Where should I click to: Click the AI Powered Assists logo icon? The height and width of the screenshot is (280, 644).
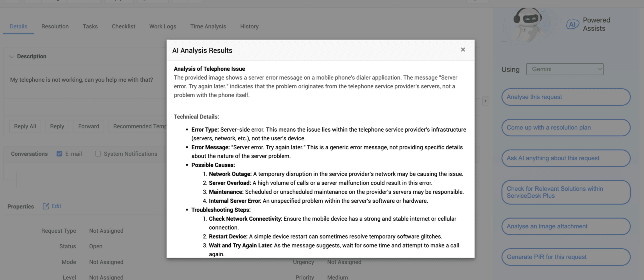[572, 24]
